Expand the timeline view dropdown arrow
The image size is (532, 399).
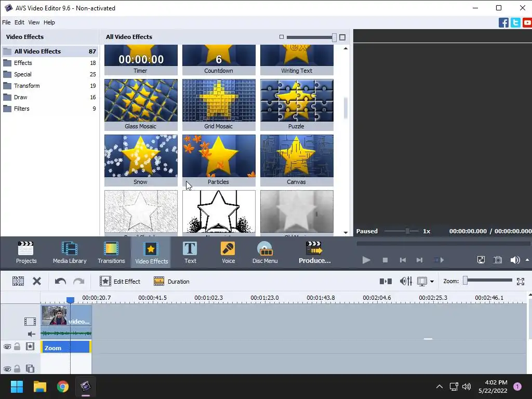(x=432, y=282)
